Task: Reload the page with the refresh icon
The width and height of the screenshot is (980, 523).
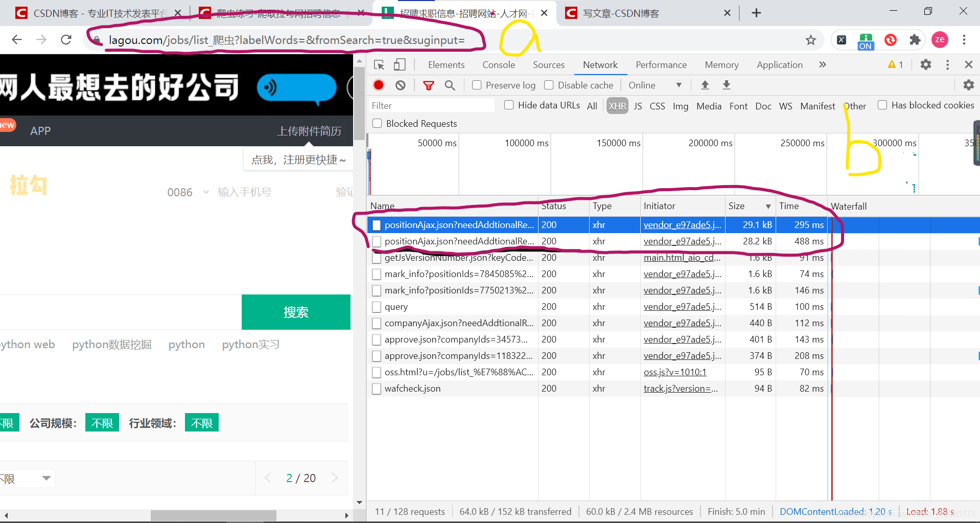Action: (x=66, y=40)
